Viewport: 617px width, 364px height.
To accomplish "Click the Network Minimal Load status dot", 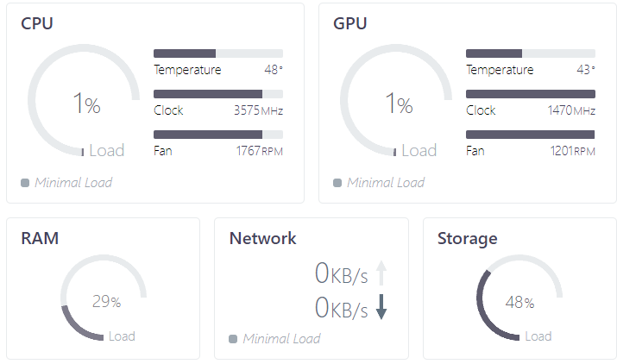I will [233, 339].
